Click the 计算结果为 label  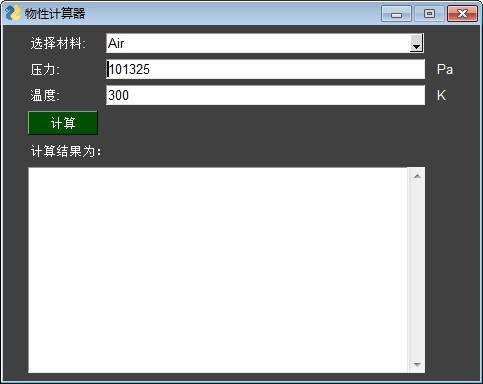(x=66, y=151)
